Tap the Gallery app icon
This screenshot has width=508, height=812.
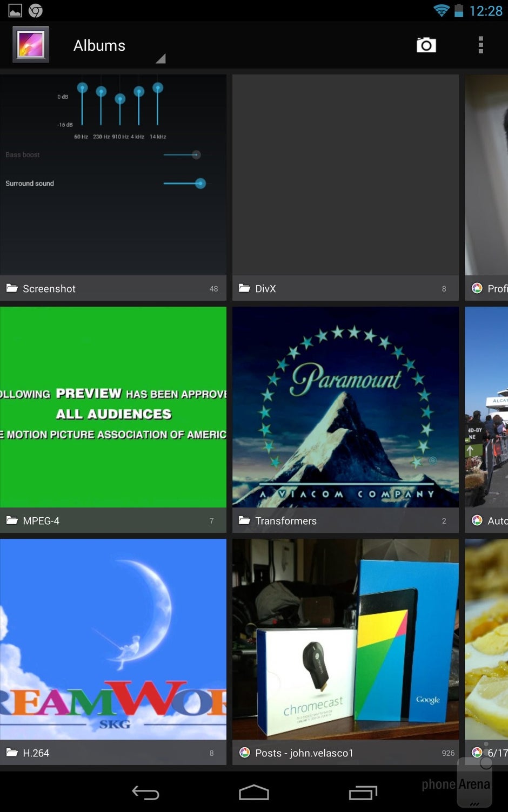31,45
